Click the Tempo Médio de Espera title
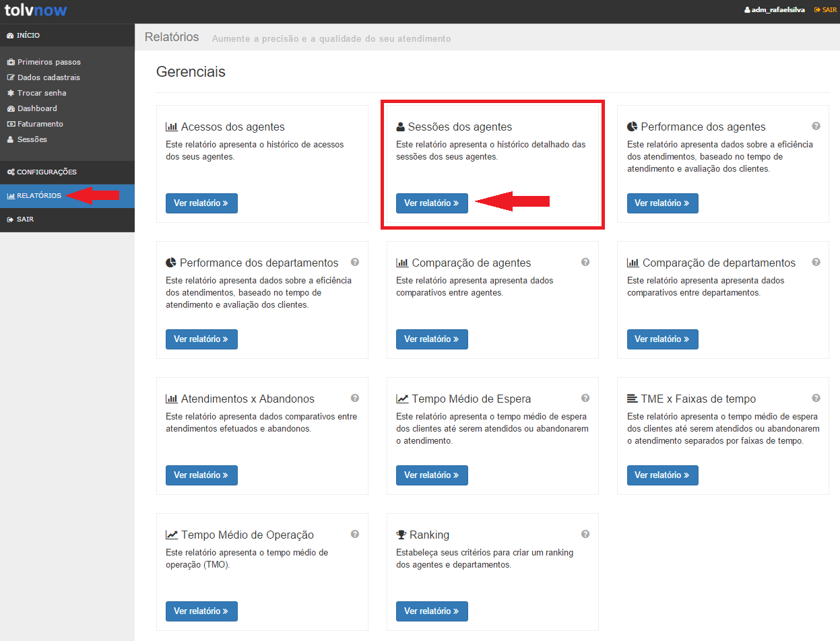 [472, 399]
